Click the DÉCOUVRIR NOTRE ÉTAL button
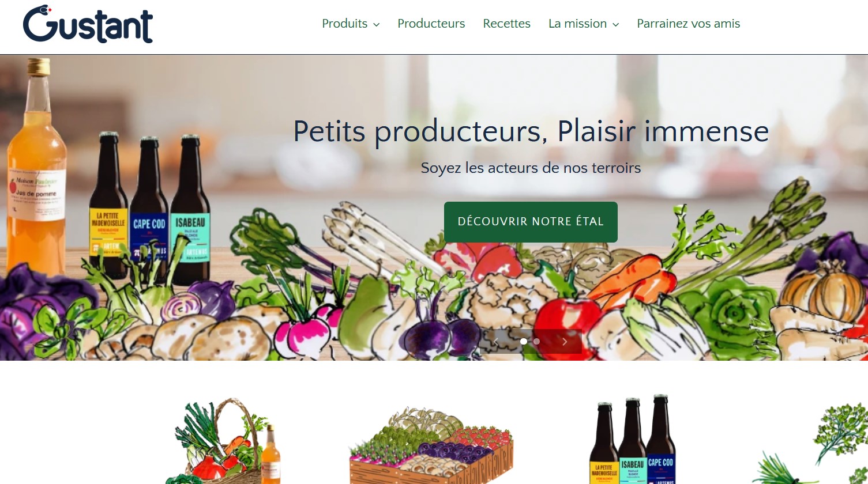This screenshot has width=868, height=484. click(x=531, y=222)
